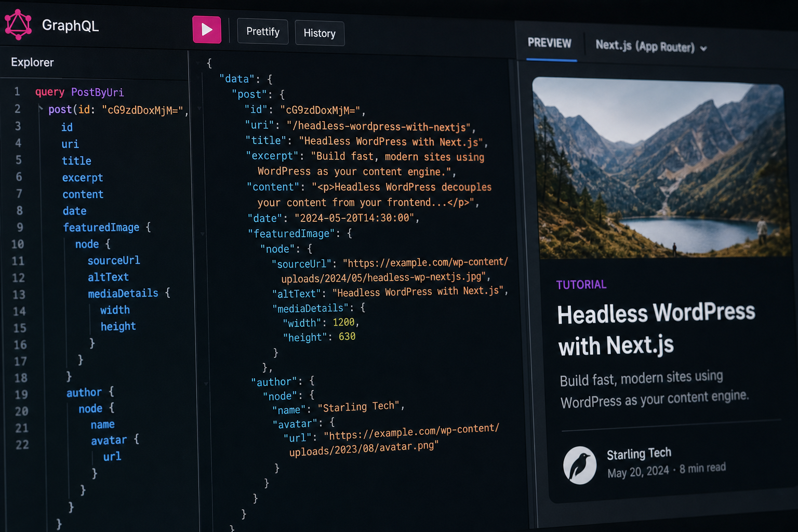The width and height of the screenshot is (798, 532).
Task: Switch to the PREVIEW tab
Action: [x=549, y=43]
